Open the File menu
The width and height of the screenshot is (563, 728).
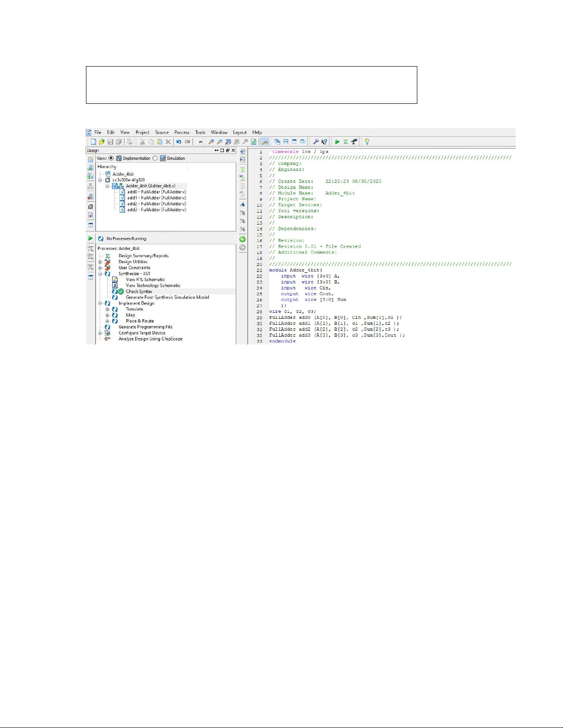click(98, 132)
